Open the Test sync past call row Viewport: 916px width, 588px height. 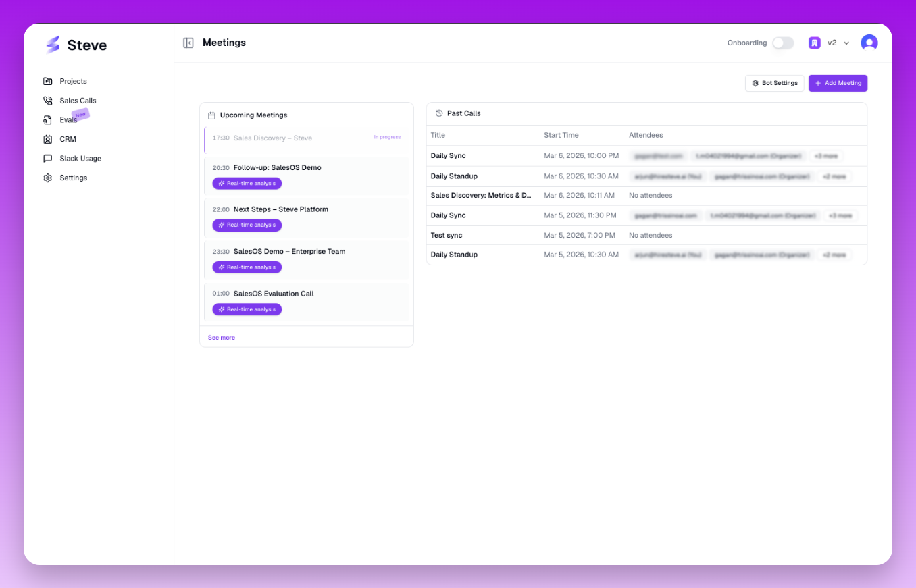pyautogui.click(x=447, y=236)
